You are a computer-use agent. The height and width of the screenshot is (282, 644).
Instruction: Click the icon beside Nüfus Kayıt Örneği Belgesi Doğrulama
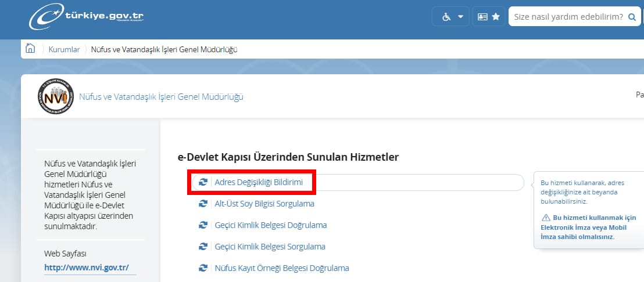(203, 268)
